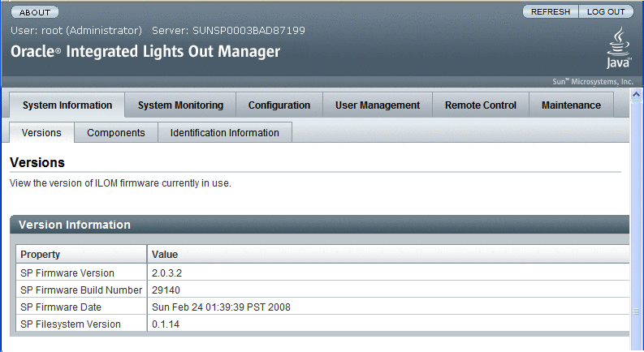644x352 pixels.
Task: Switch to the System Monitoring tab
Action: 181,105
